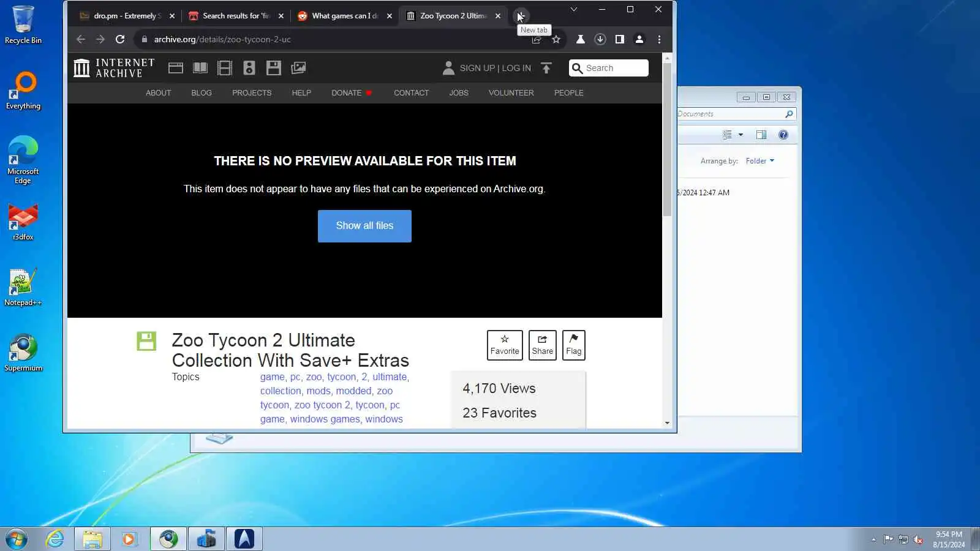Click the browser address bar URL
Screen dimensions: 980x551
coord(222,39)
